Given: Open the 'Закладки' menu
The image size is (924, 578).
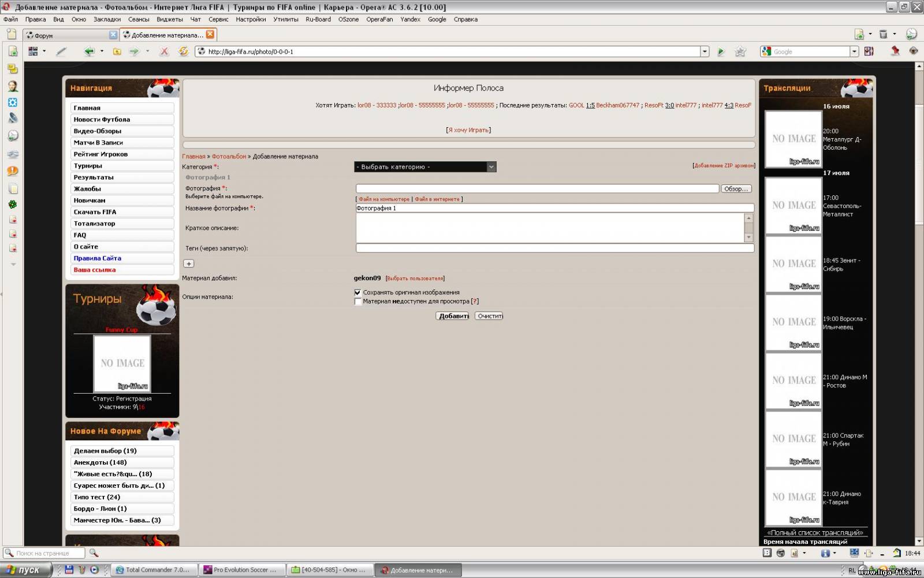Looking at the screenshot, I should coord(107,19).
